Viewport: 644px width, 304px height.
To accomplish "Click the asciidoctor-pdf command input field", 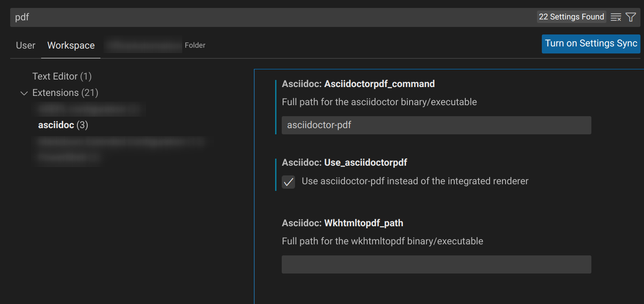I will pos(436,125).
